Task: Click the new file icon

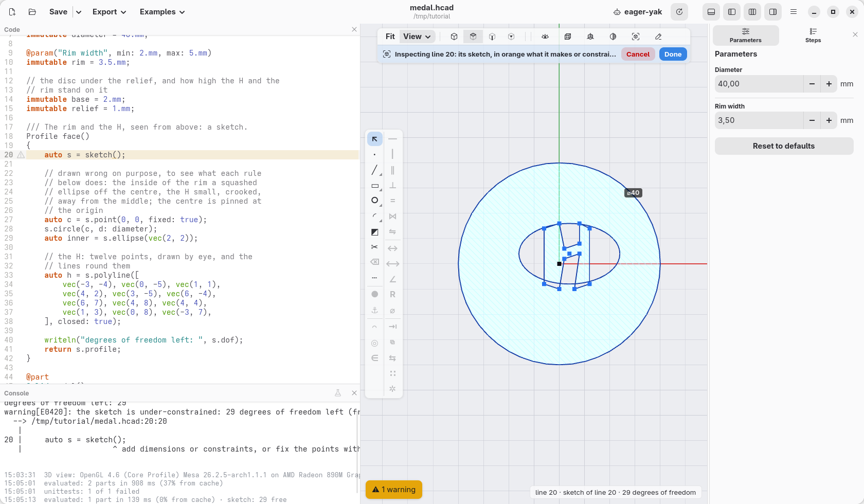Action: (12, 12)
